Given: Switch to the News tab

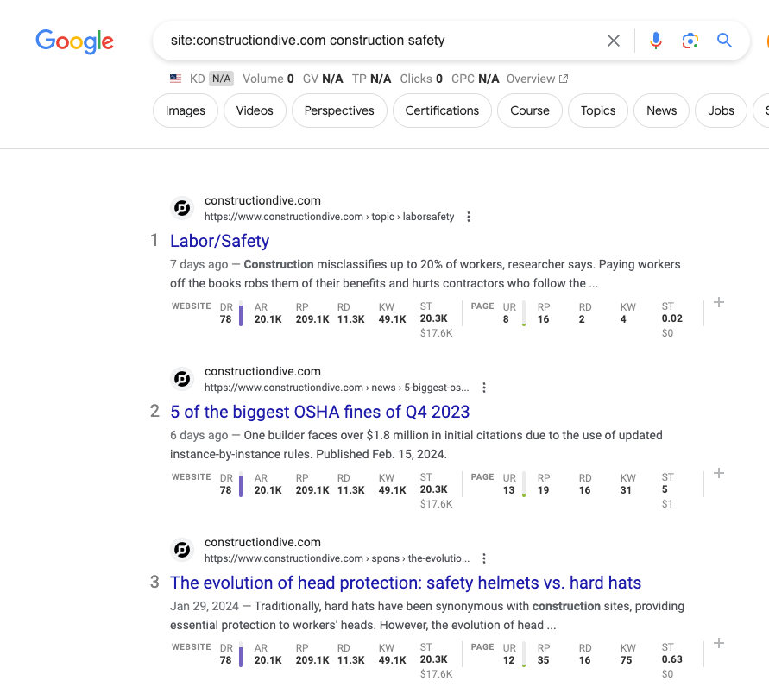Looking at the screenshot, I should [x=661, y=110].
